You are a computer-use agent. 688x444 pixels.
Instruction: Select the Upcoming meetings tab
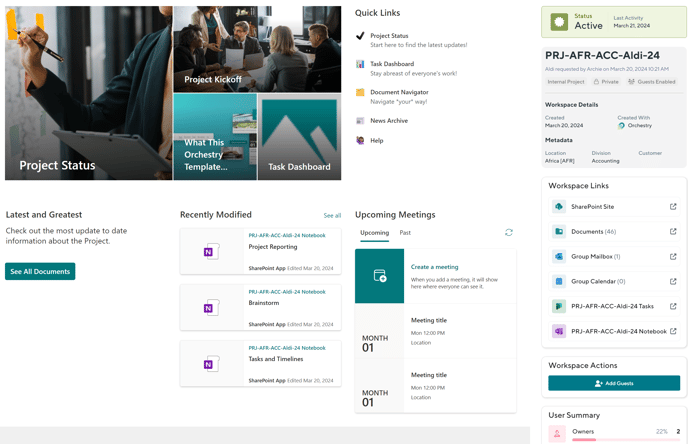[x=374, y=232]
